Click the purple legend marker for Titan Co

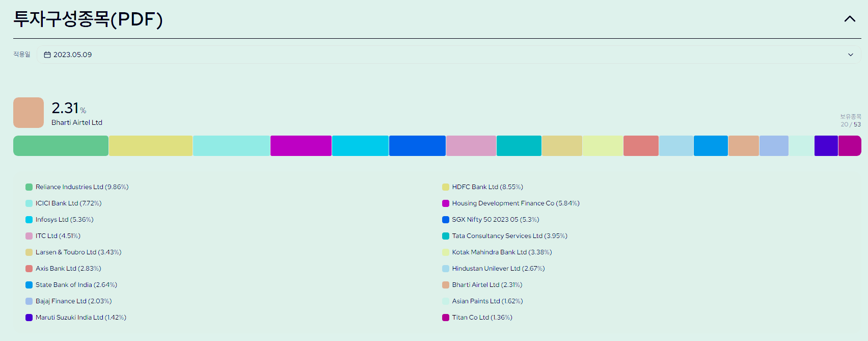446,318
